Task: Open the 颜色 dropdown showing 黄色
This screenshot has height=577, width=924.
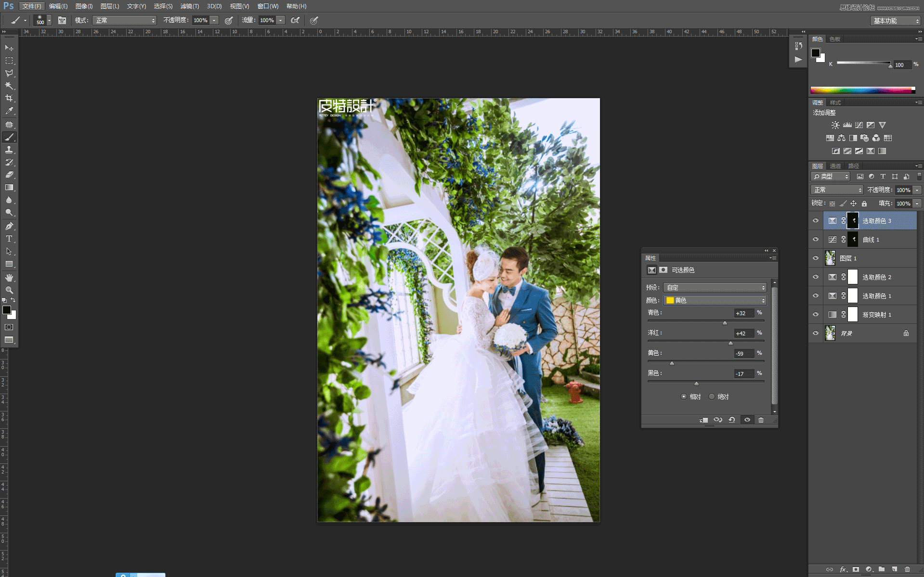Action: [x=715, y=300]
